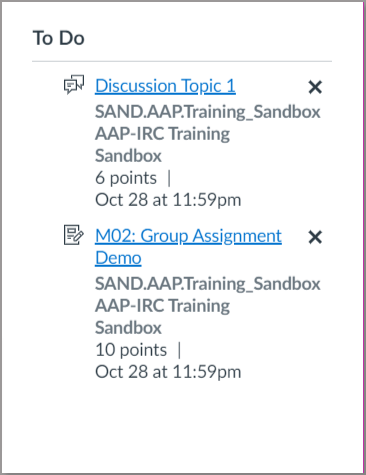Image resolution: width=366 pixels, height=475 pixels.
Task: Open the M02: Group Assignment Demo link
Action: coord(188,247)
